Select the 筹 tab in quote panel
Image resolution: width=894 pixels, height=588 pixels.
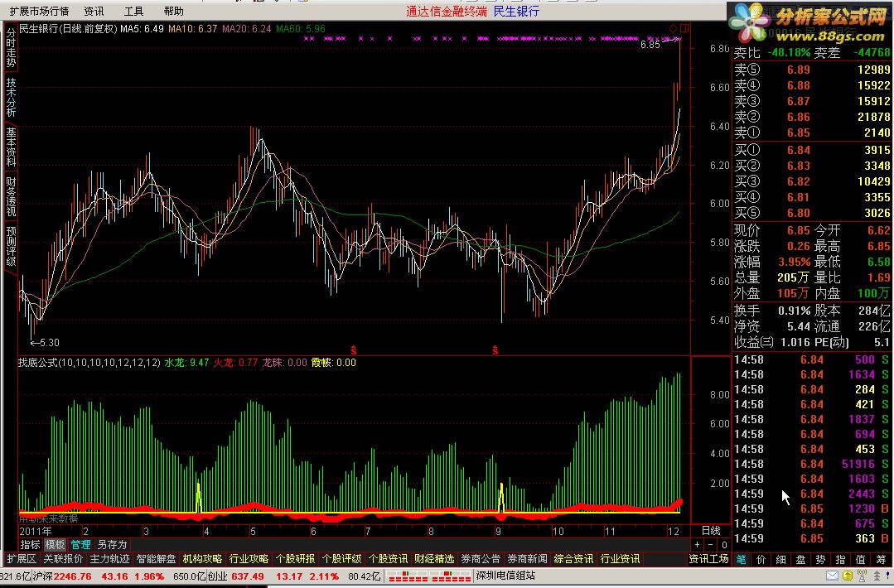point(882,560)
